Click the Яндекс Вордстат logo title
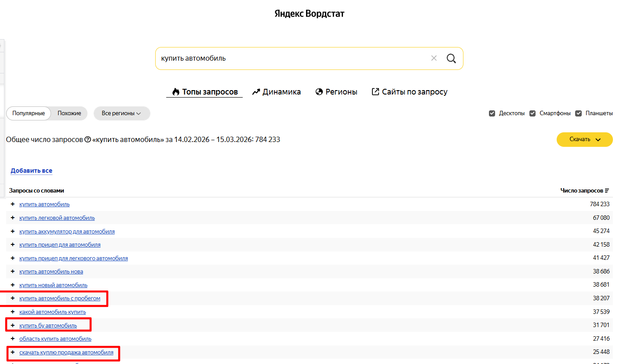 tap(310, 14)
